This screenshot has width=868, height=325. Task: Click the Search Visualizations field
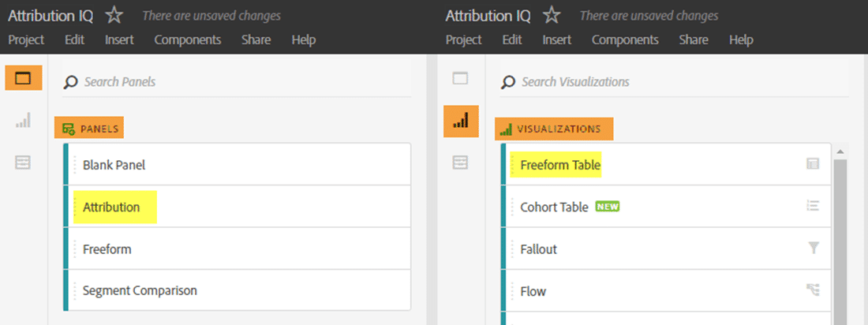[x=671, y=82]
